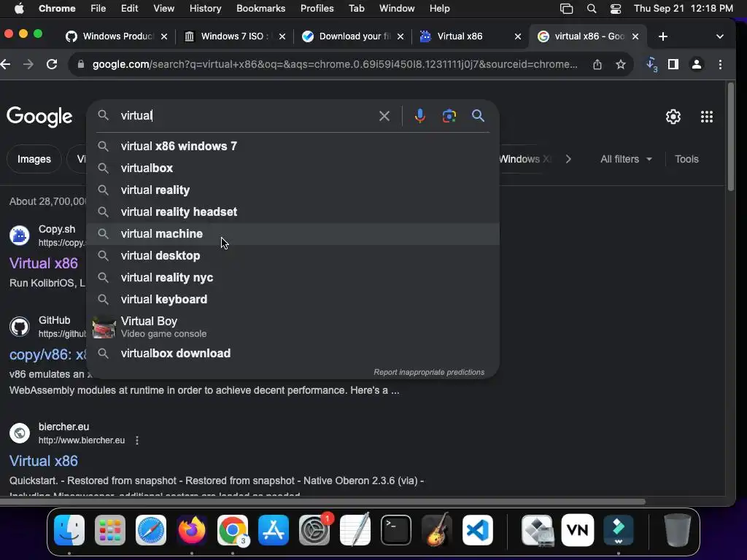This screenshot has height=560, width=747.
Task: Reload the page
Action: (52, 64)
